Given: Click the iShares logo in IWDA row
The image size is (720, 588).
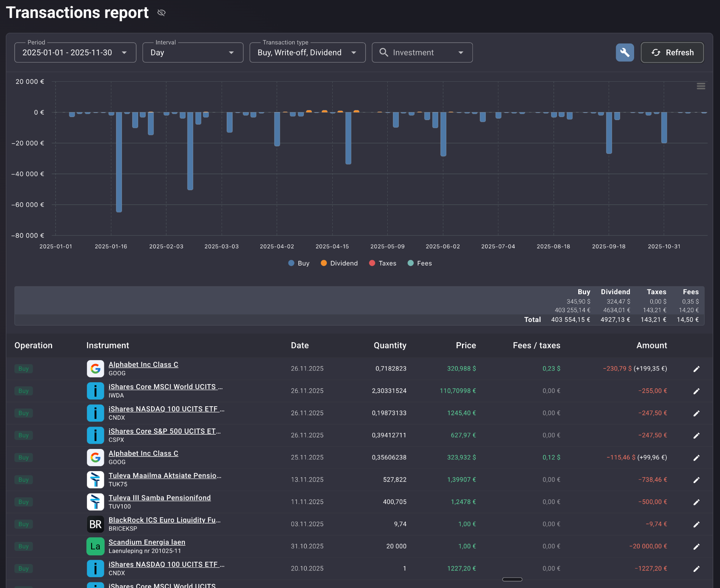Looking at the screenshot, I should (95, 391).
